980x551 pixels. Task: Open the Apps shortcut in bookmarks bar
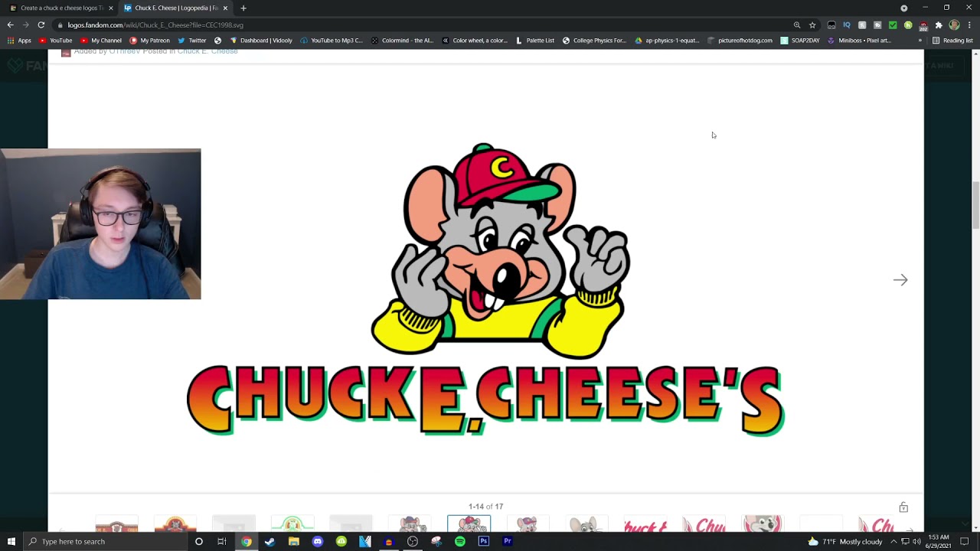(x=19, y=41)
